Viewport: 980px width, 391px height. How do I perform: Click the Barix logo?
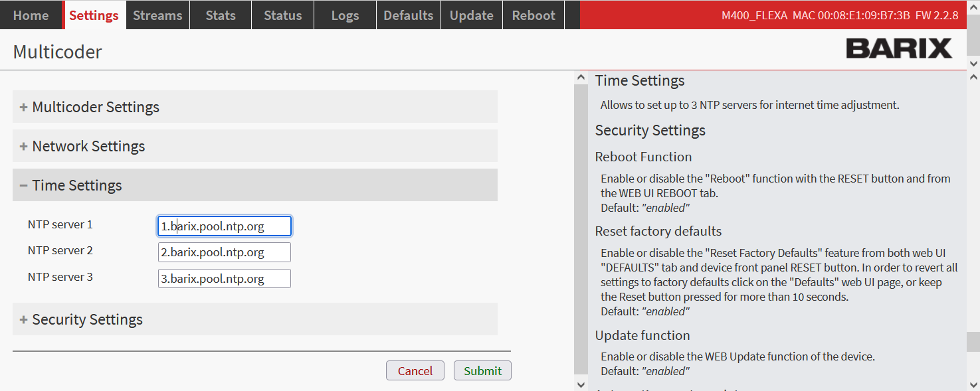[x=898, y=48]
